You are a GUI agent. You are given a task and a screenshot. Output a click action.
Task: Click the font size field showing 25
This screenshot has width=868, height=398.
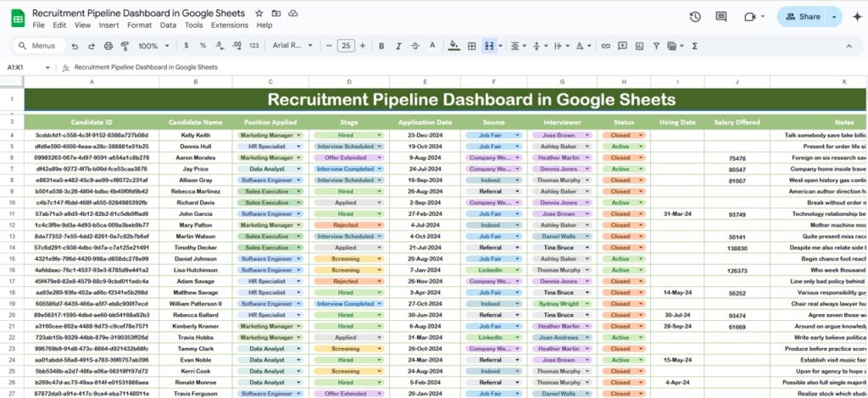(x=346, y=46)
